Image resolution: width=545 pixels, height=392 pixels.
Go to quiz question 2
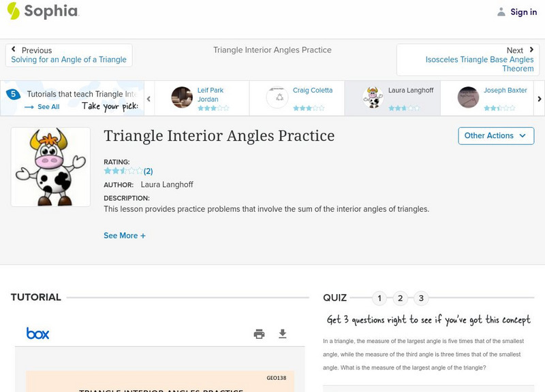(x=401, y=298)
